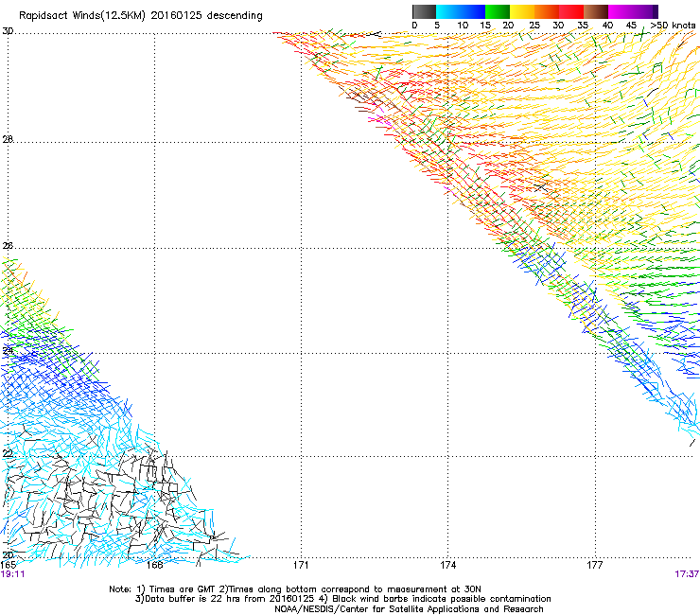The image size is (700, 615).
Task: Click the purple '19:11' time stamp
Action: click(12, 574)
